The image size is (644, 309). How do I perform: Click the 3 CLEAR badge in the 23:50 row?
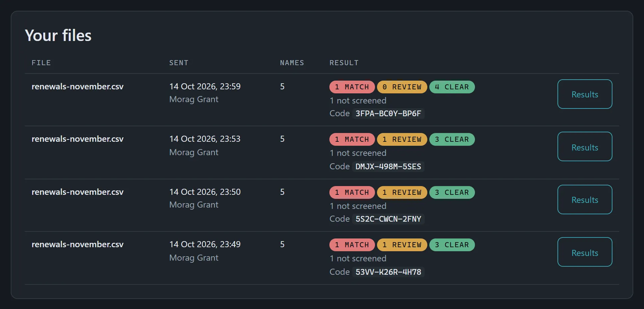tap(452, 192)
